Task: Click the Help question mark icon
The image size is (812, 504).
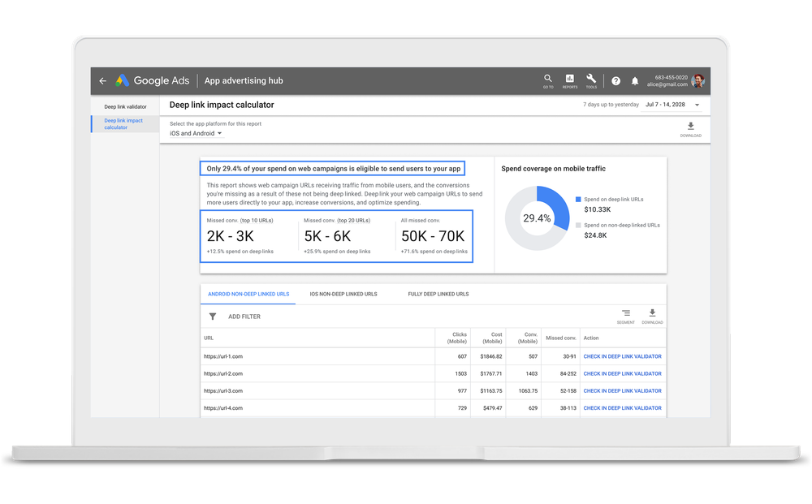Action: tap(615, 81)
